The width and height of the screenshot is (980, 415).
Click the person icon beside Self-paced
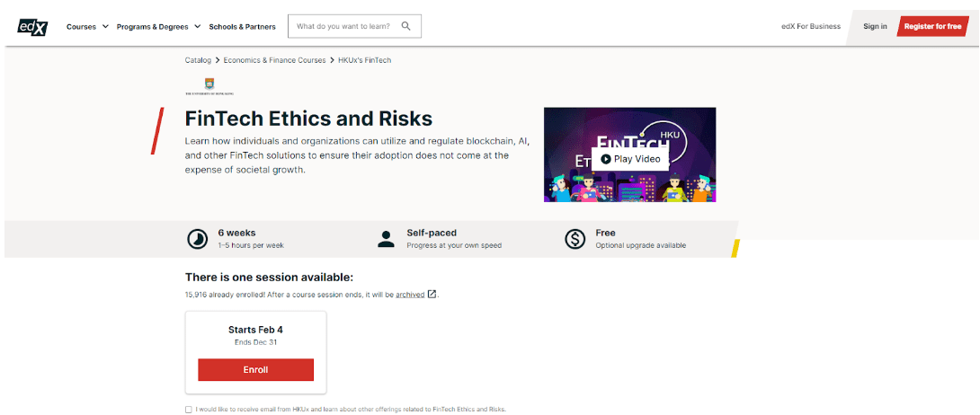point(387,239)
